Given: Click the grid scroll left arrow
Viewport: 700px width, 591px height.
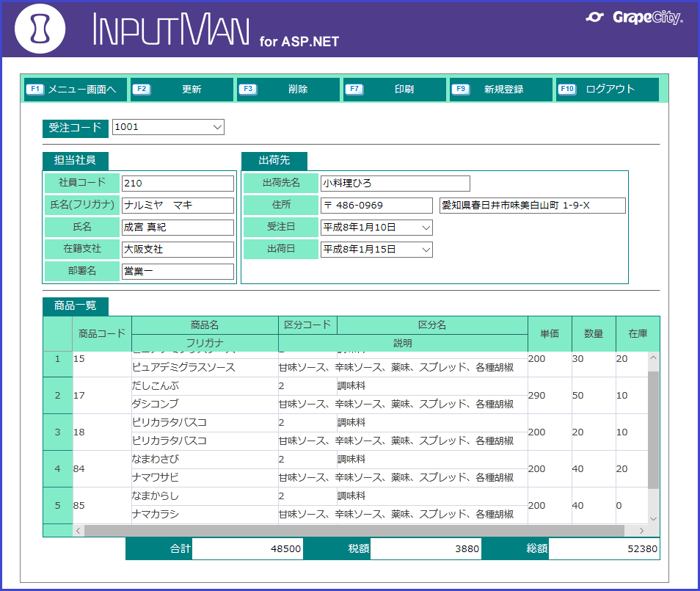Looking at the screenshot, I should tap(79, 531).
